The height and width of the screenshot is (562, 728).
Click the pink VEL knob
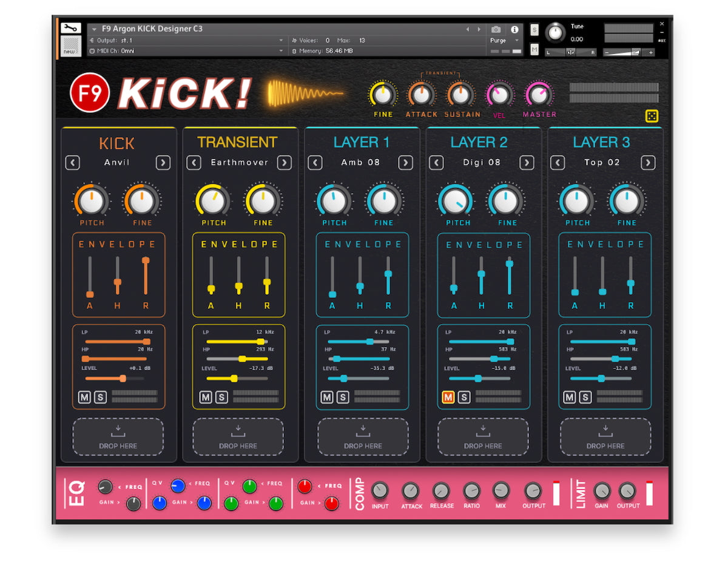tap(499, 95)
